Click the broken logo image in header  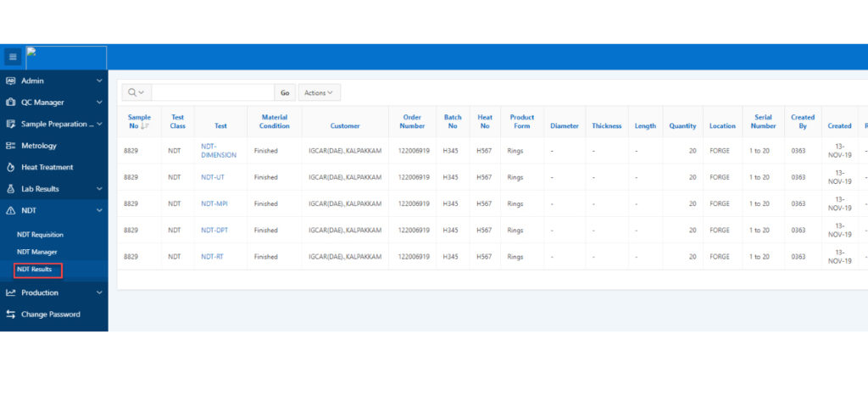(x=66, y=58)
